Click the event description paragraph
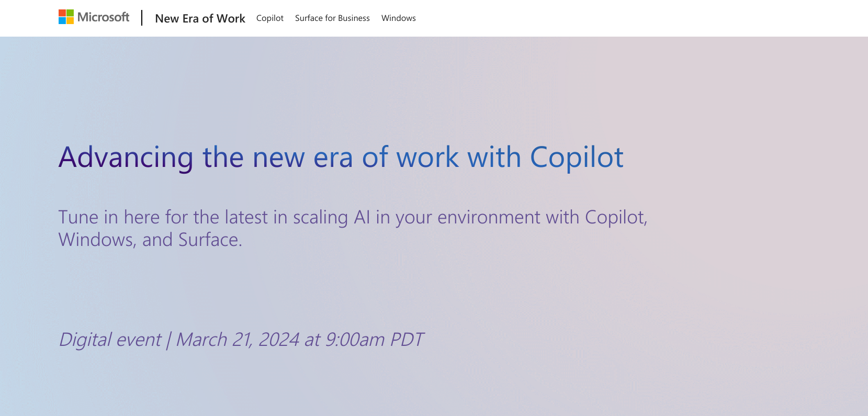Screen dimensions: 868x416 coord(354,228)
